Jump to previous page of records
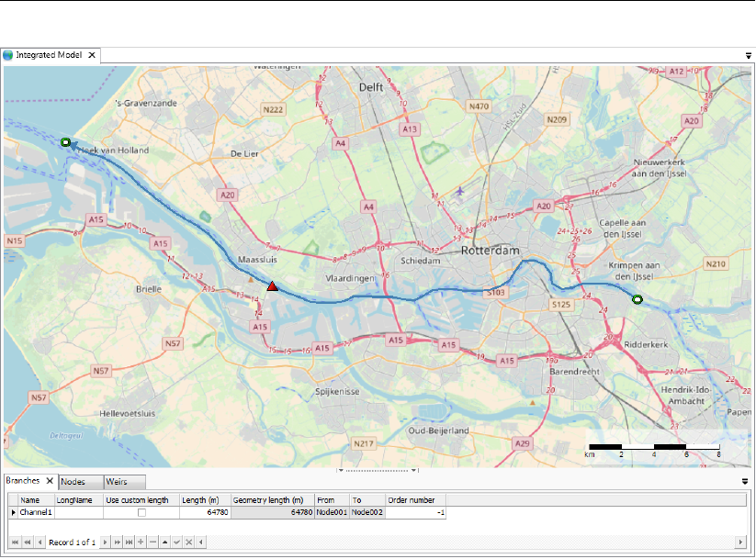Screen dimensions: 756x559 (x=28, y=542)
